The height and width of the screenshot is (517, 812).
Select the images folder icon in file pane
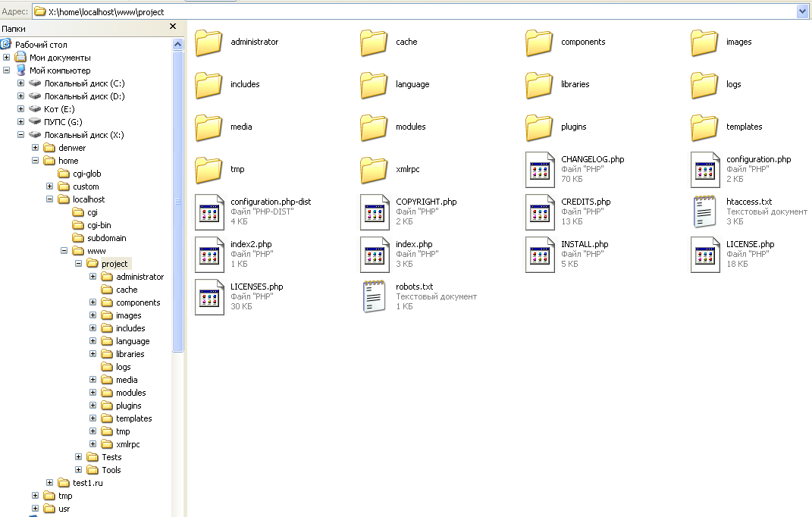pos(704,42)
